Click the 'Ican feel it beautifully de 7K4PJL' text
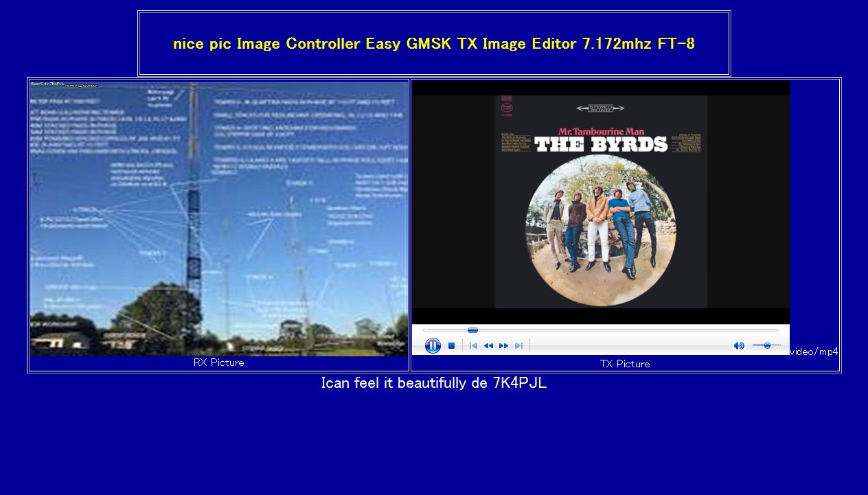 (x=434, y=383)
